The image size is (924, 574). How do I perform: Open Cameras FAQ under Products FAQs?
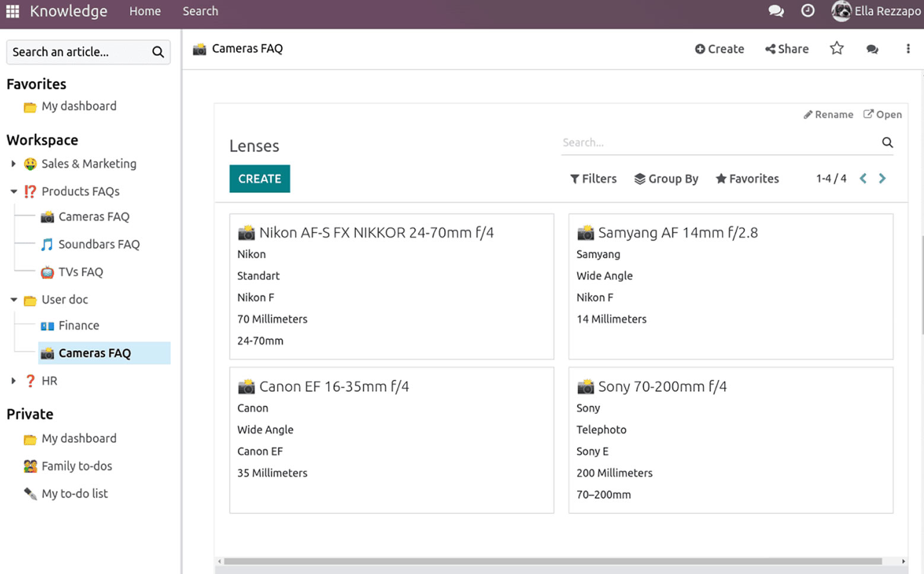pyautogui.click(x=94, y=217)
